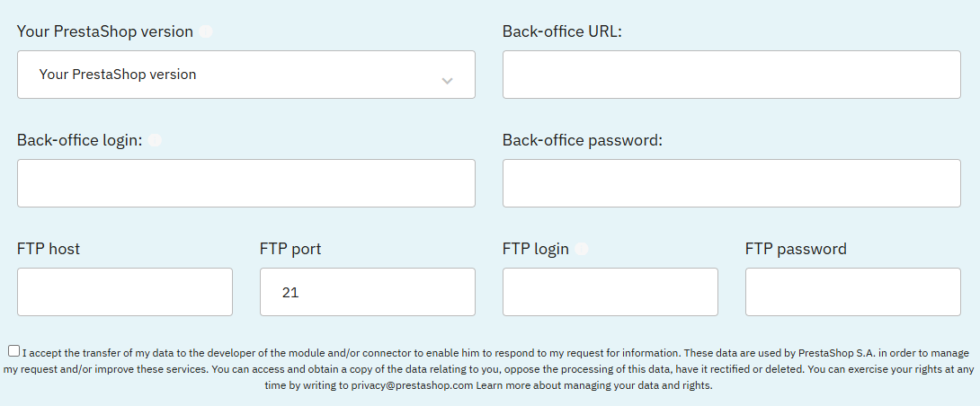Click the "Back-office password:" label text
This screenshot has width=980, height=406.
point(582,140)
